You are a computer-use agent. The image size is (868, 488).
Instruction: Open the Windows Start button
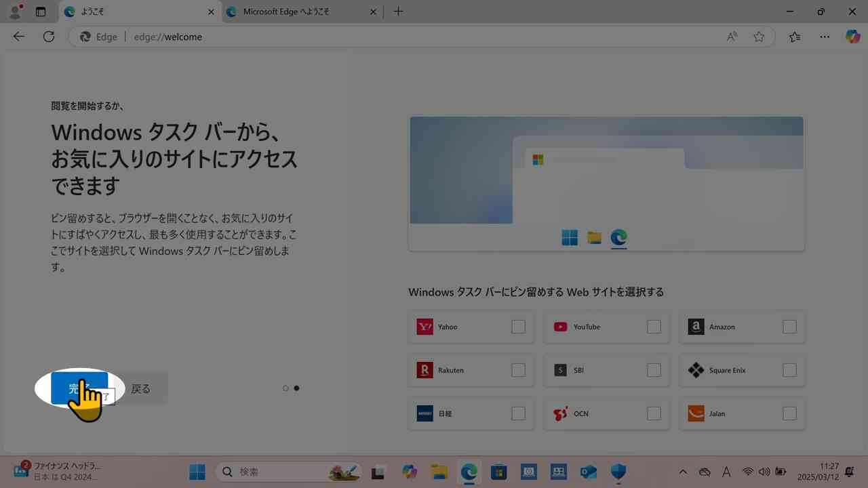(x=197, y=472)
